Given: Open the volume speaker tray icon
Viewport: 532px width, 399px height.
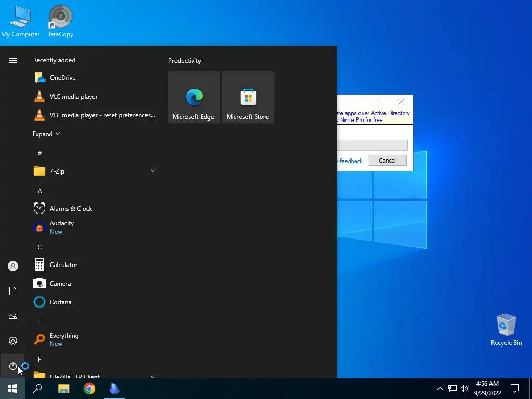Looking at the screenshot, I should coord(464,389).
